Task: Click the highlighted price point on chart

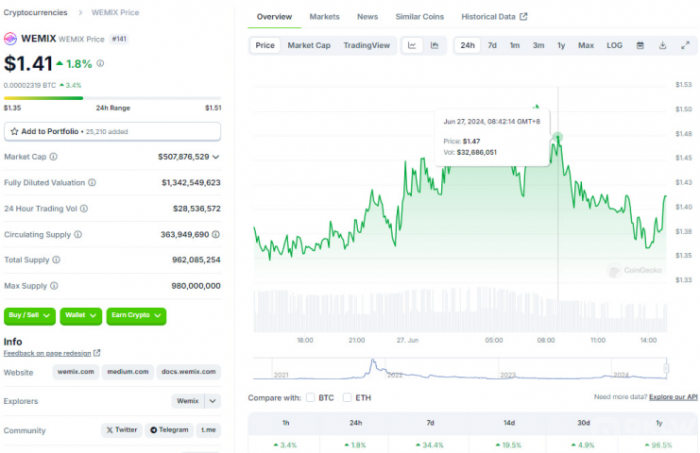Action: 557,137
